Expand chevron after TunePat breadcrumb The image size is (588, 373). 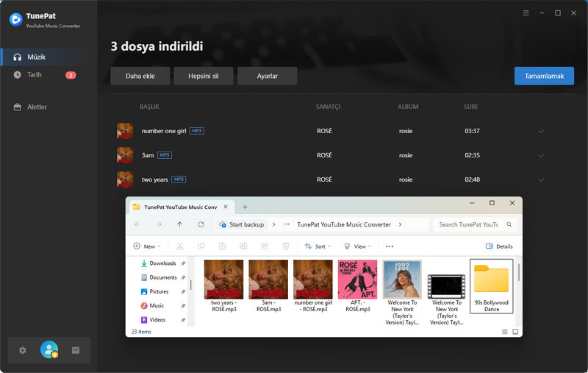tap(400, 224)
